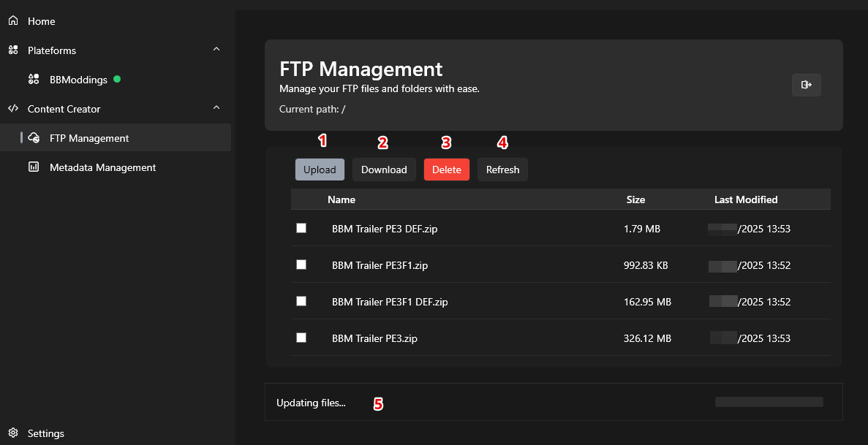Select the BBM Trailer PE3F1.zip checkbox
Viewport: 868px width, 445px height.
click(x=301, y=265)
